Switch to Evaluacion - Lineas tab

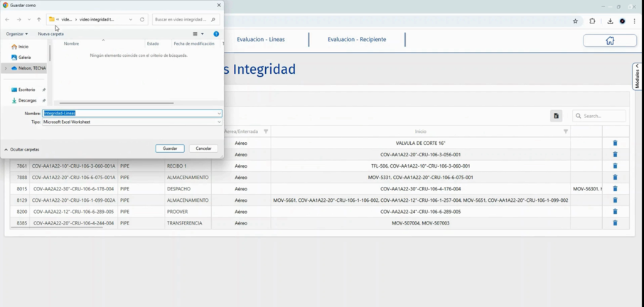261,39
